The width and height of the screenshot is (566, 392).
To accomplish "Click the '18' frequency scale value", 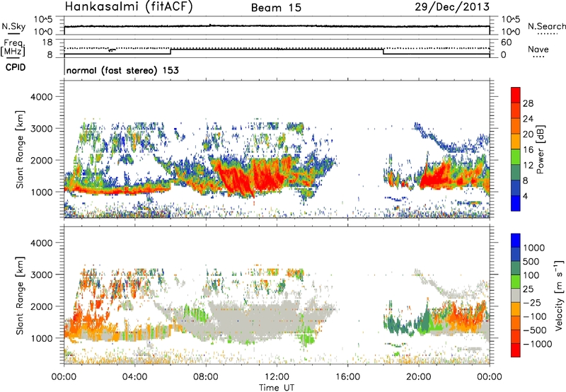I will point(47,42).
